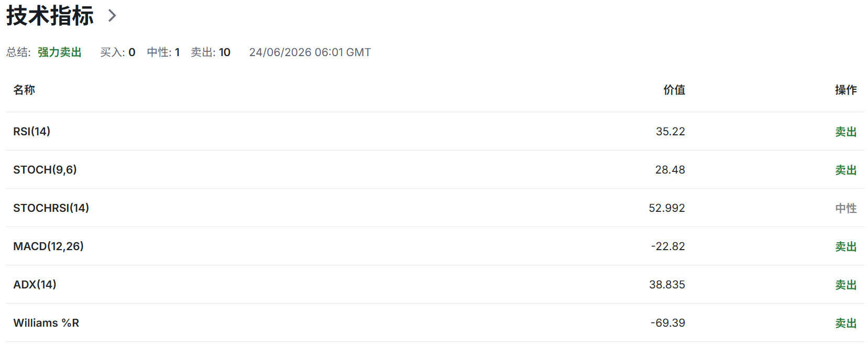Click the 价值 column header

pos(674,90)
